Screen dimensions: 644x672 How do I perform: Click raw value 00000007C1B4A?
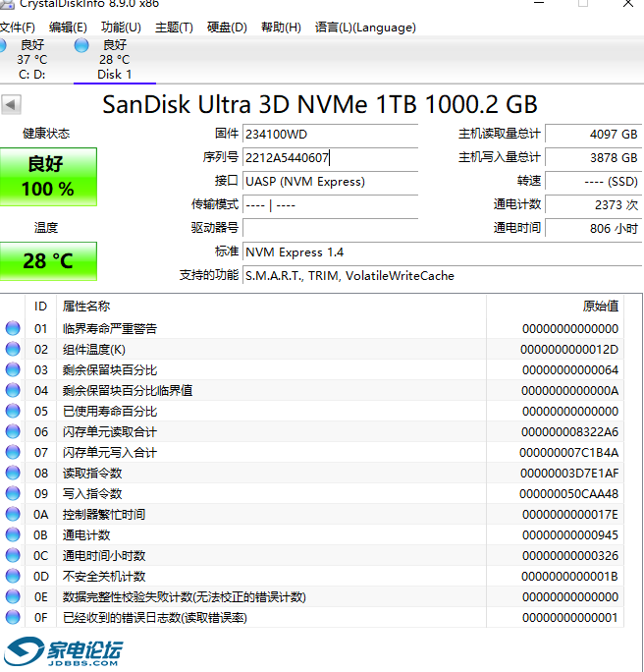click(568, 453)
